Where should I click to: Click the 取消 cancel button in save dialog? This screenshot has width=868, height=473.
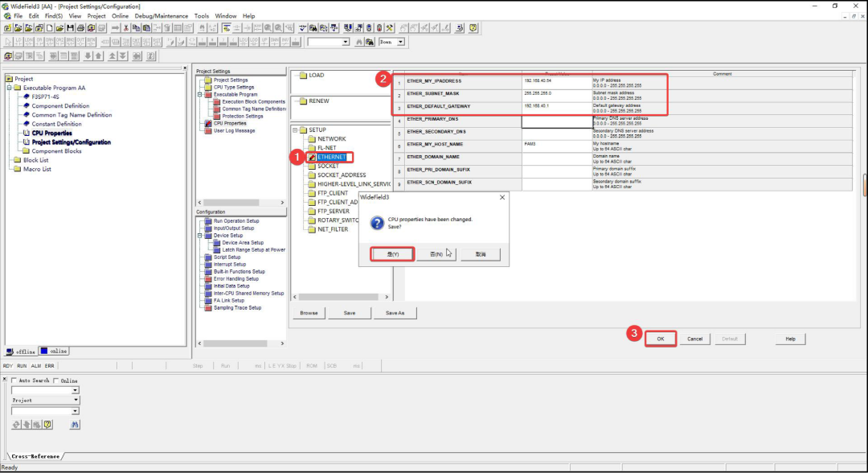tap(481, 254)
